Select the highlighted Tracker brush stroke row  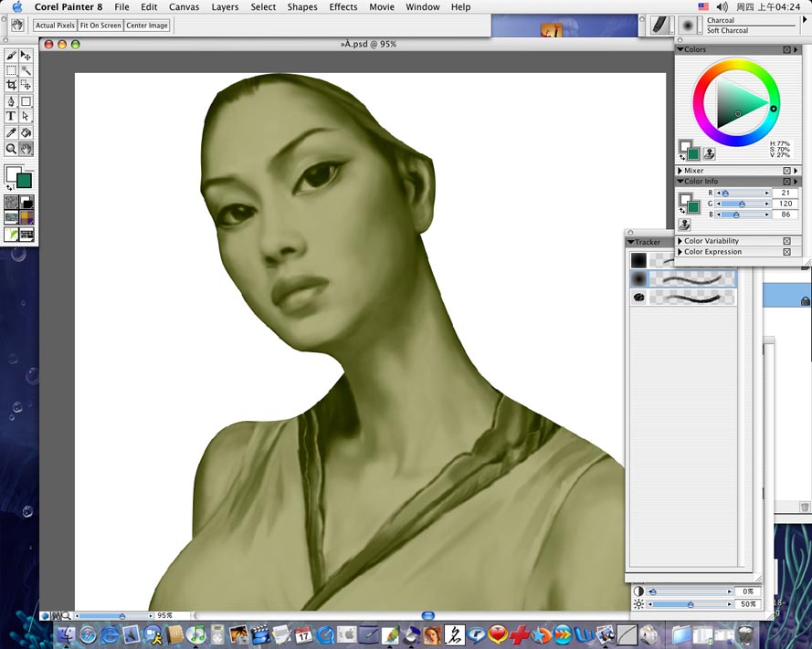click(x=682, y=279)
